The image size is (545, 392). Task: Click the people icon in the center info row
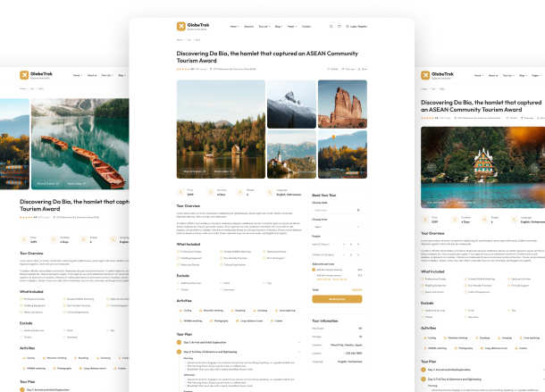coord(240,192)
